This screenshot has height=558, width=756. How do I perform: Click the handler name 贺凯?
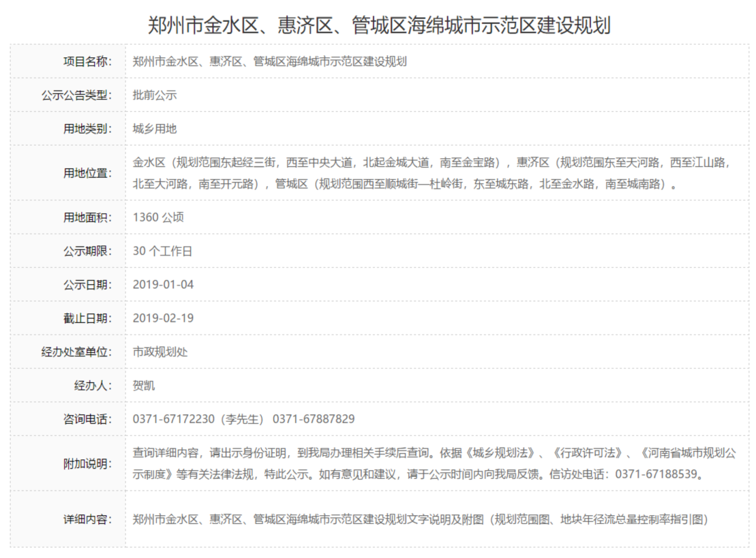click(144, 386)
